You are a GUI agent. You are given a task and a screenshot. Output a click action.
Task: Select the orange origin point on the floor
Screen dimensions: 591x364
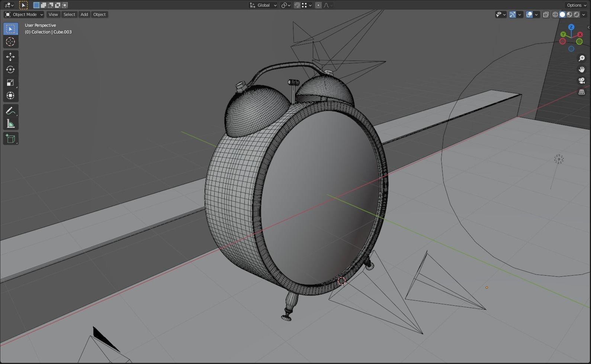(x=486, y=287)
